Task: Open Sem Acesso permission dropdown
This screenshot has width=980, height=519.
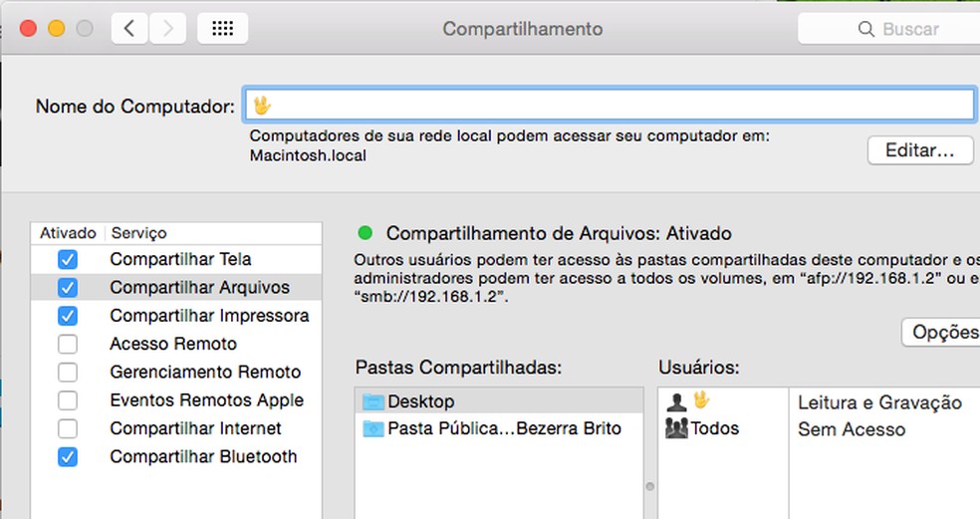Action: tap(852, 429)
